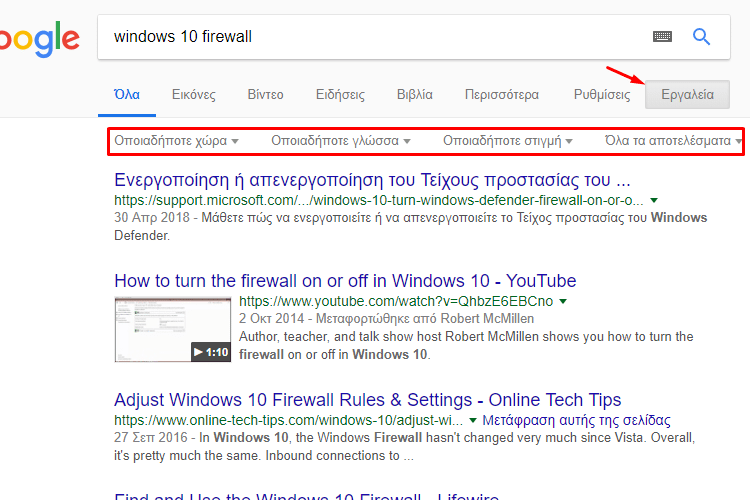Open How to turn the firewall on or off link
Viewport: 750px width, 500px height.
[345, 281]
